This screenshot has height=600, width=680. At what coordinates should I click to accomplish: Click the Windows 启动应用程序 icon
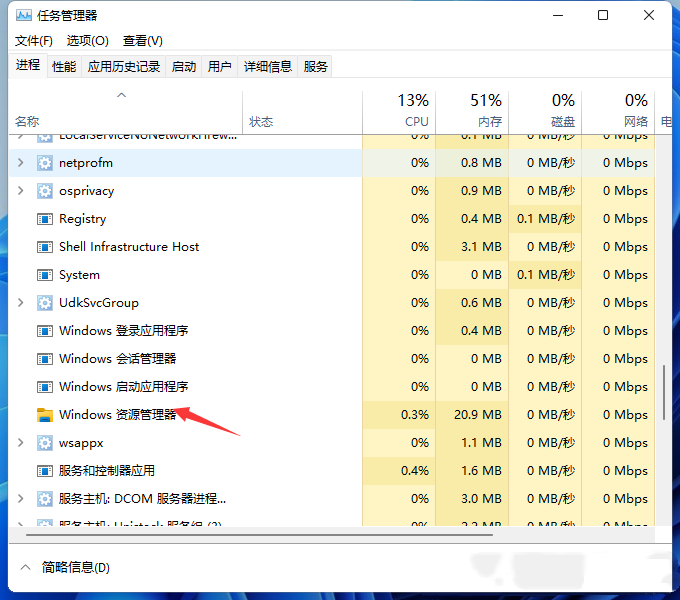(x=45, y=387)
